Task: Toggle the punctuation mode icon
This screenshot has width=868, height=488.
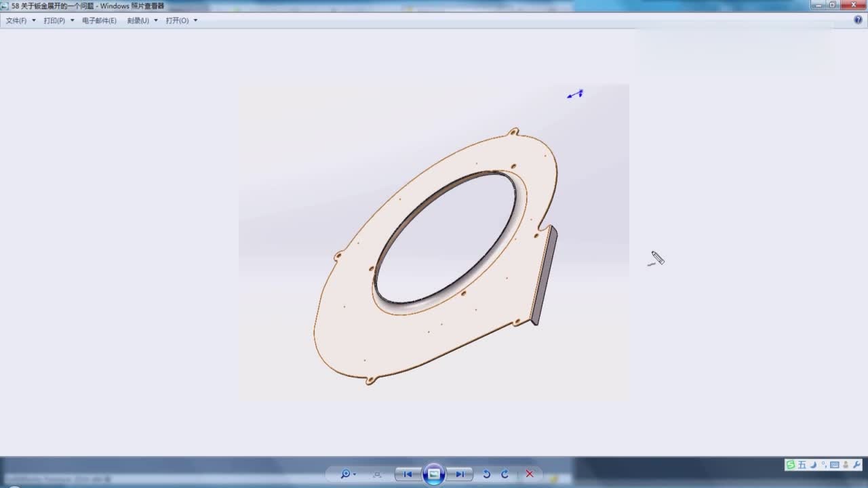Action: tap(824, 465)
